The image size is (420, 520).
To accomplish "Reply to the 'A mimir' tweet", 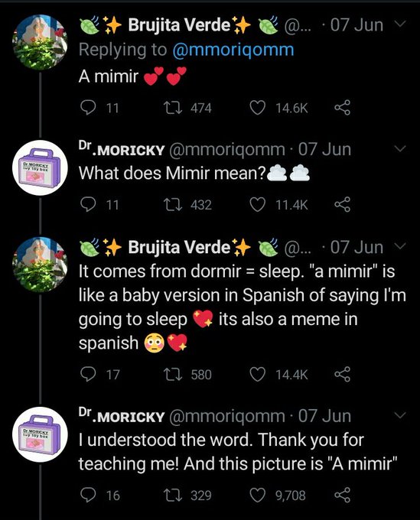I will [x=88, y=108].
